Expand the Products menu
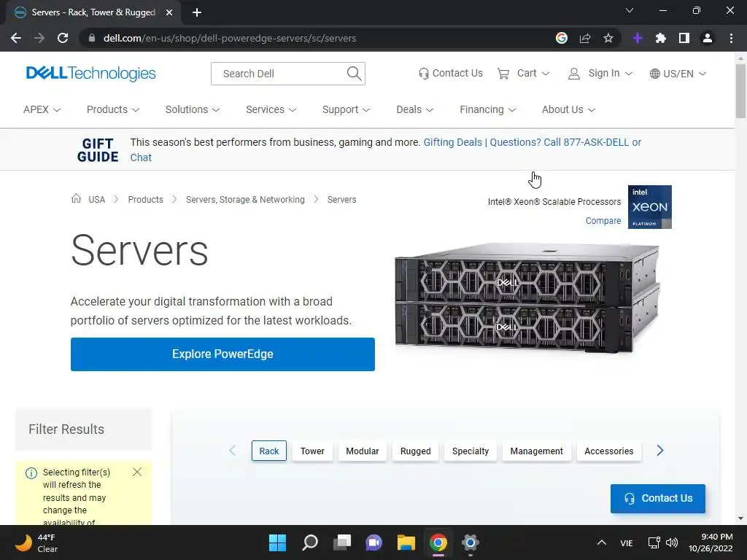The image size is (747, 560). coord(113,109)
